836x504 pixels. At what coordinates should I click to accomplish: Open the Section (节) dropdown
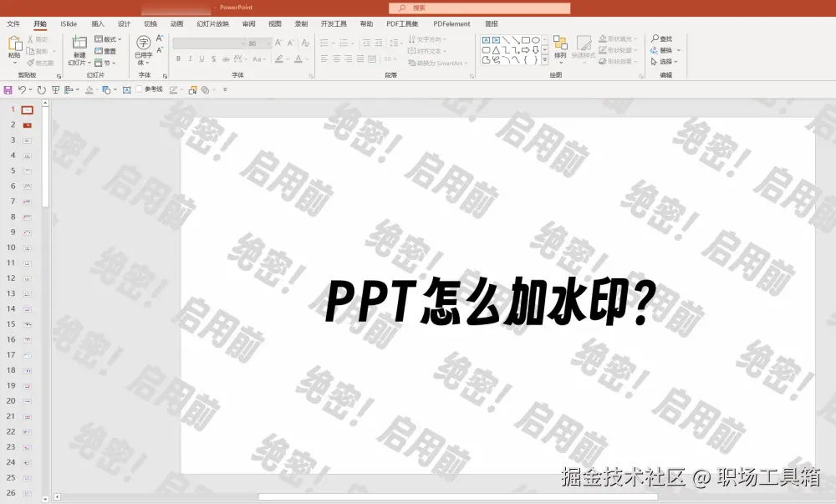click(105, 63)
